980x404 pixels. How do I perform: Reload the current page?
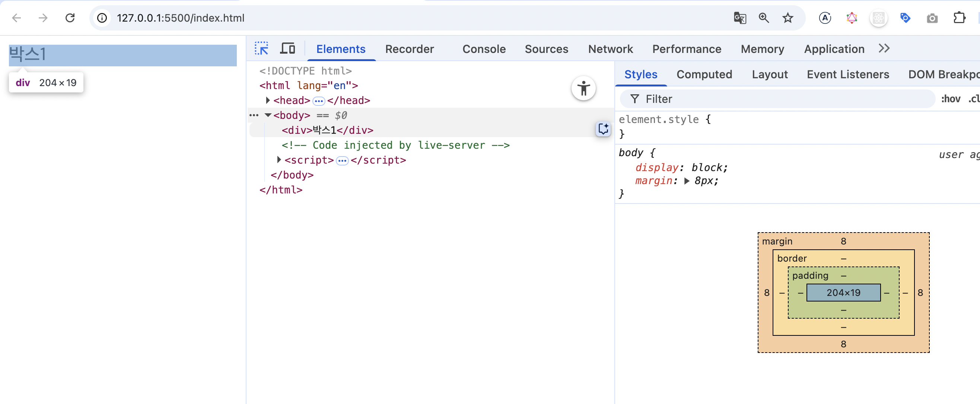coord(70,18)
